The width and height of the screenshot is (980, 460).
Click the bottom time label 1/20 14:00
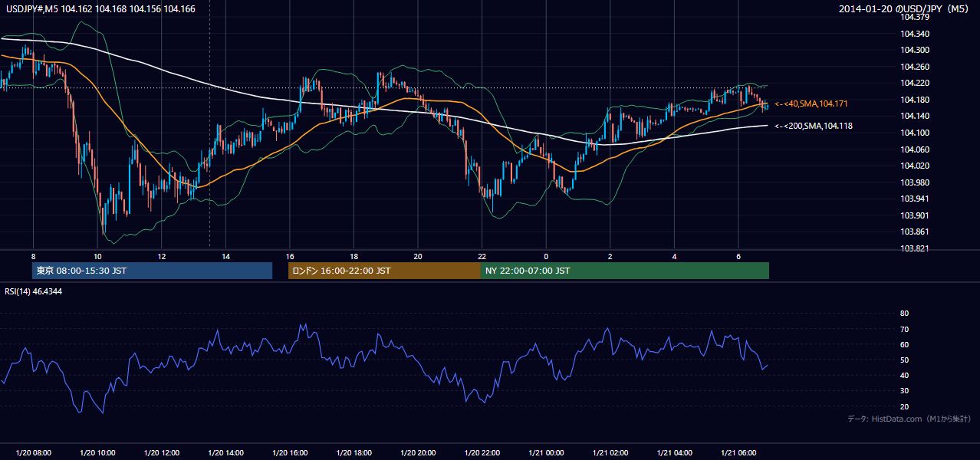[x=226, y=453]
